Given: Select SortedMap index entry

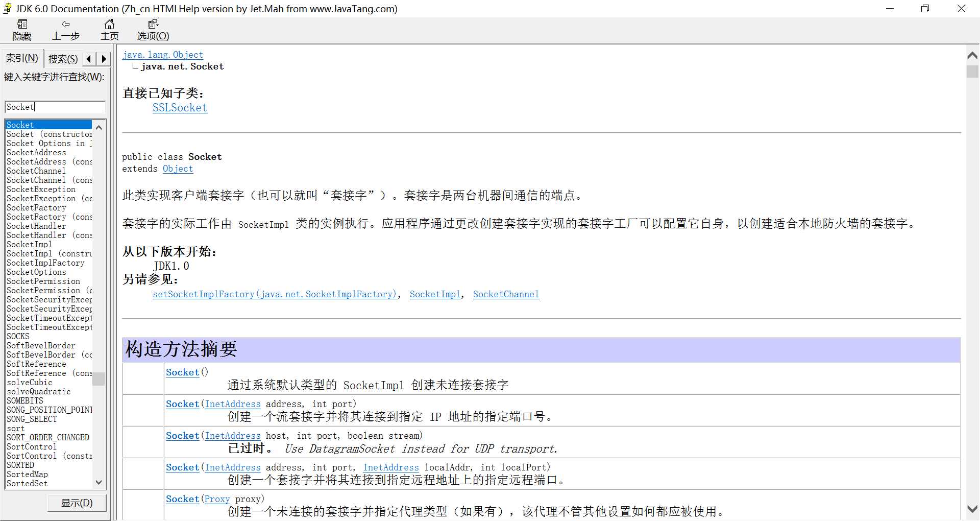Looking at the screenshot, I should coord(27,474).
